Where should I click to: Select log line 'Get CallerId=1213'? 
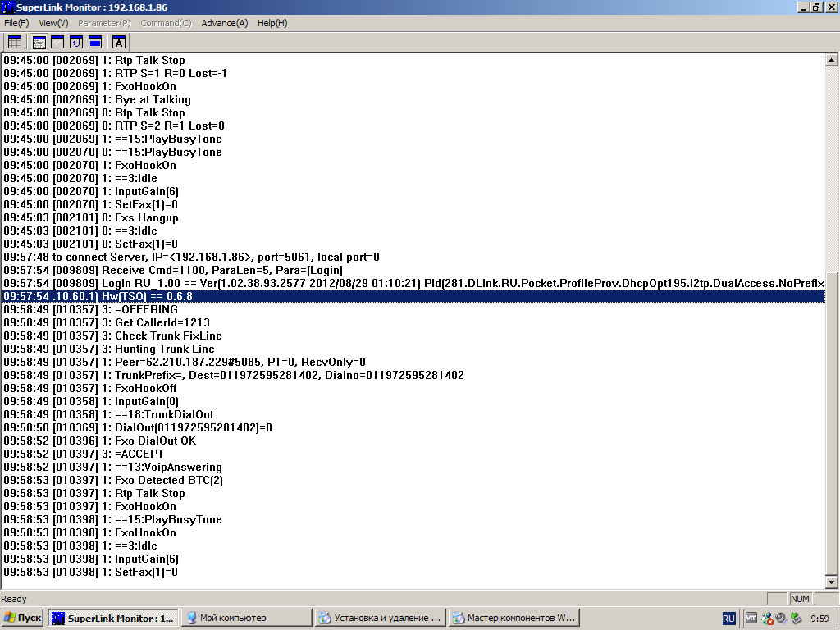click(x=413, y=322)
